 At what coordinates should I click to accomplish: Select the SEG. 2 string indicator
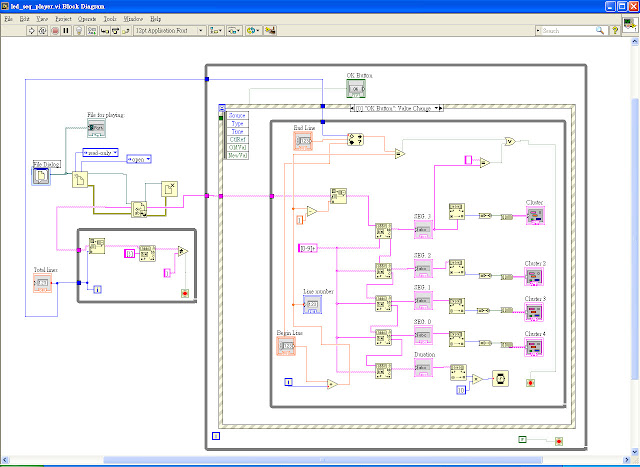423,269
